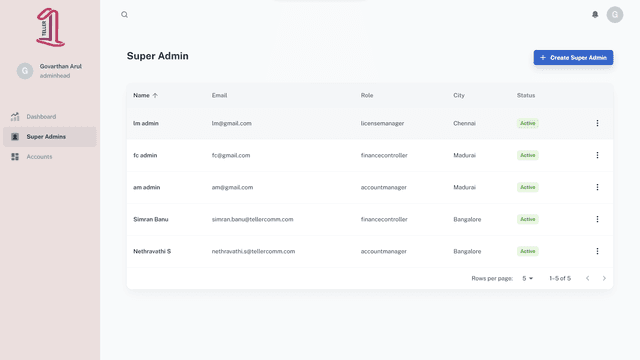Click the search magnifier icon
640x360 pixels.
(124, 15)
